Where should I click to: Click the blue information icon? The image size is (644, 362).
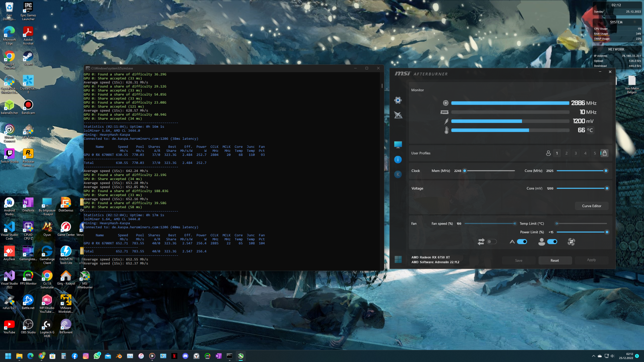pyautogui.click(x=398, y=160)
